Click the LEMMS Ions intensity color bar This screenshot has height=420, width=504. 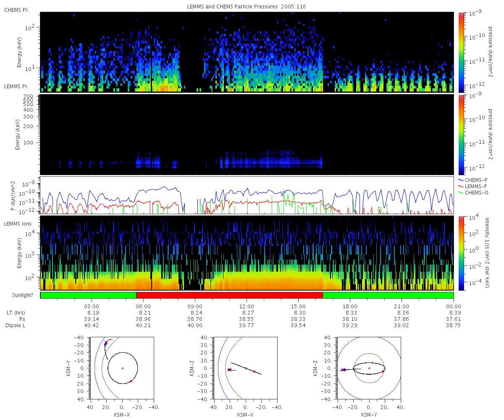pos(461,253)
